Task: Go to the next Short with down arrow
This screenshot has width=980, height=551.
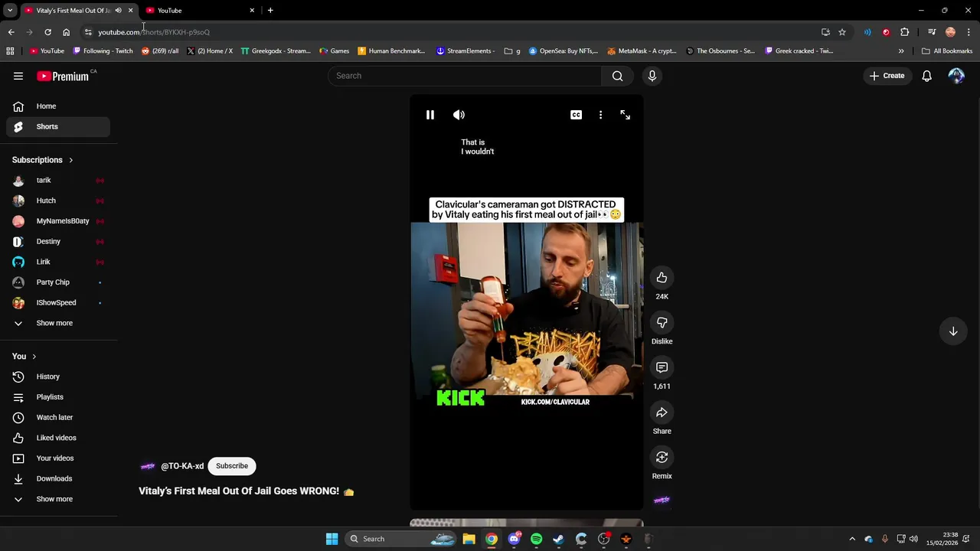Action: click(953, 331)
